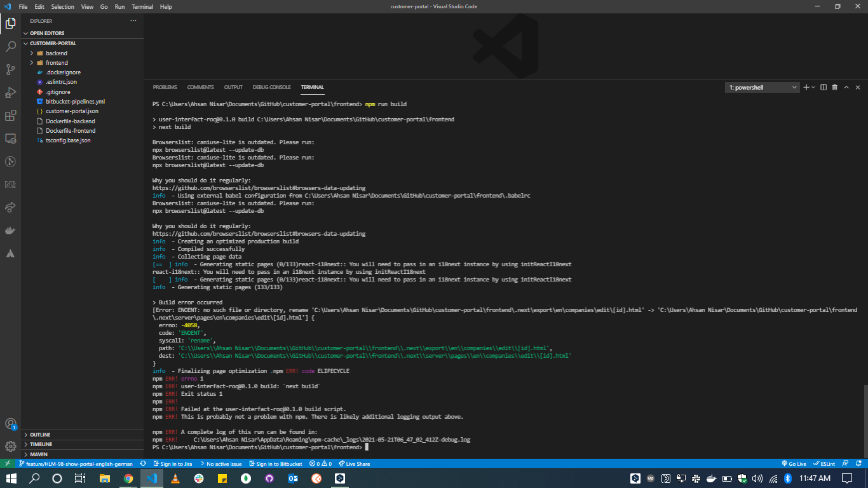Open the Windows Start menu
Image resolution: width=868 pixels, height=488 pixels.
11,478
